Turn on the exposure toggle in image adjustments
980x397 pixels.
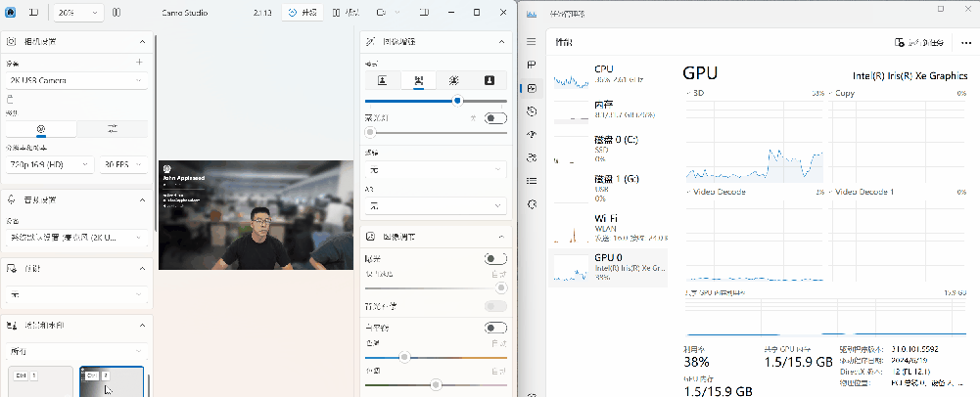tap(495, 259)
